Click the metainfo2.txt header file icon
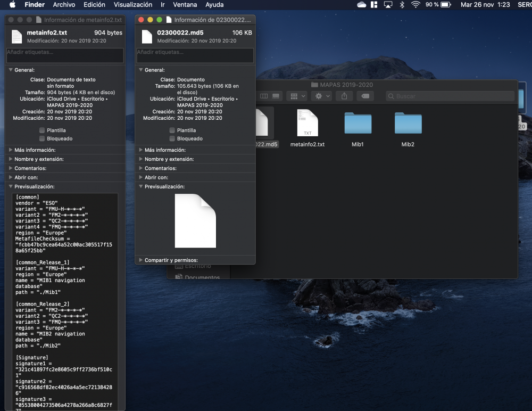Image resolution: width=532 pixels, height=411 pixels. tap(16, 36)
